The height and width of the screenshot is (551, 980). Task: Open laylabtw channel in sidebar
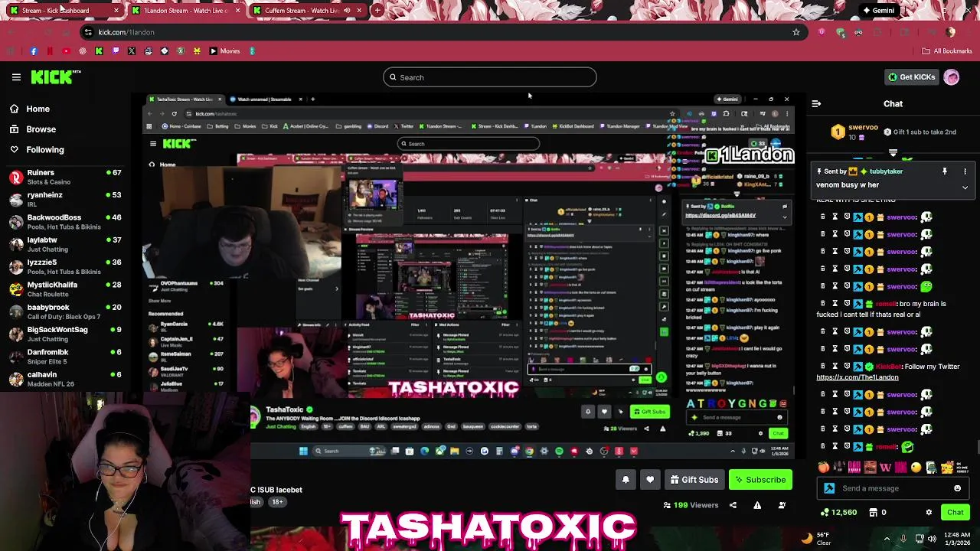tap(65, 245)
